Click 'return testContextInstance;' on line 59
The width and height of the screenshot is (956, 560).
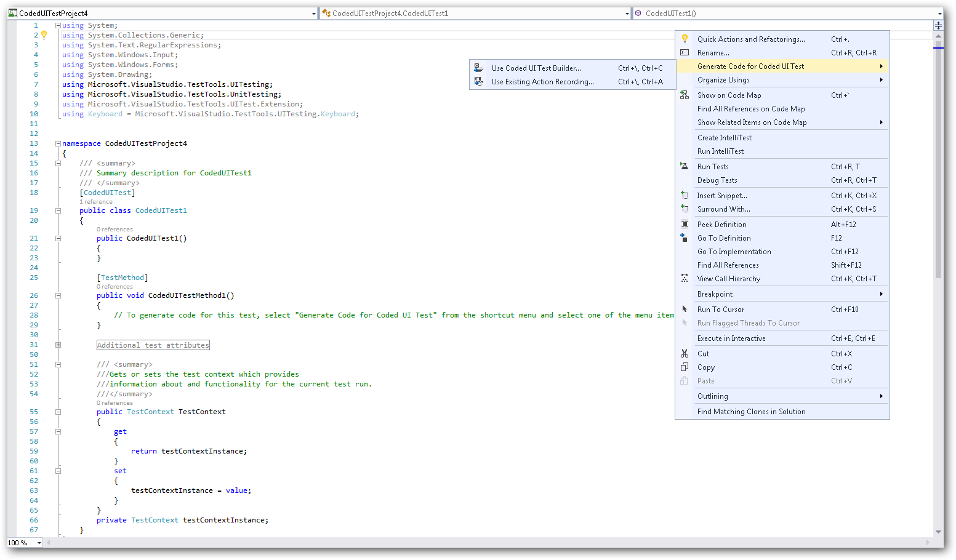(x=189, y=451)
